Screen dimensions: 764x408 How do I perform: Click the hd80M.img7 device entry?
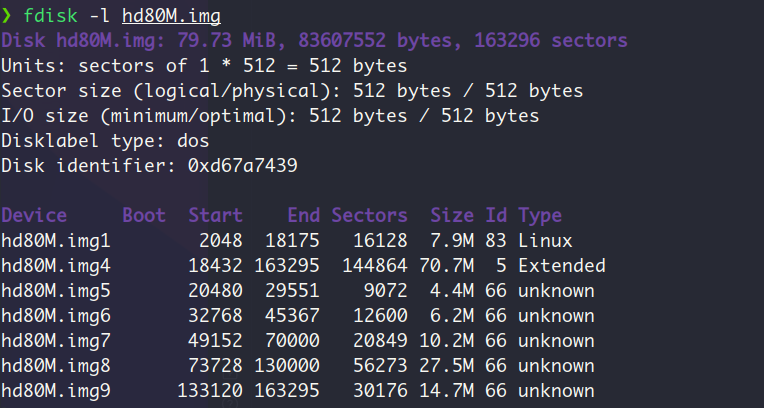(x=56, y=341)
